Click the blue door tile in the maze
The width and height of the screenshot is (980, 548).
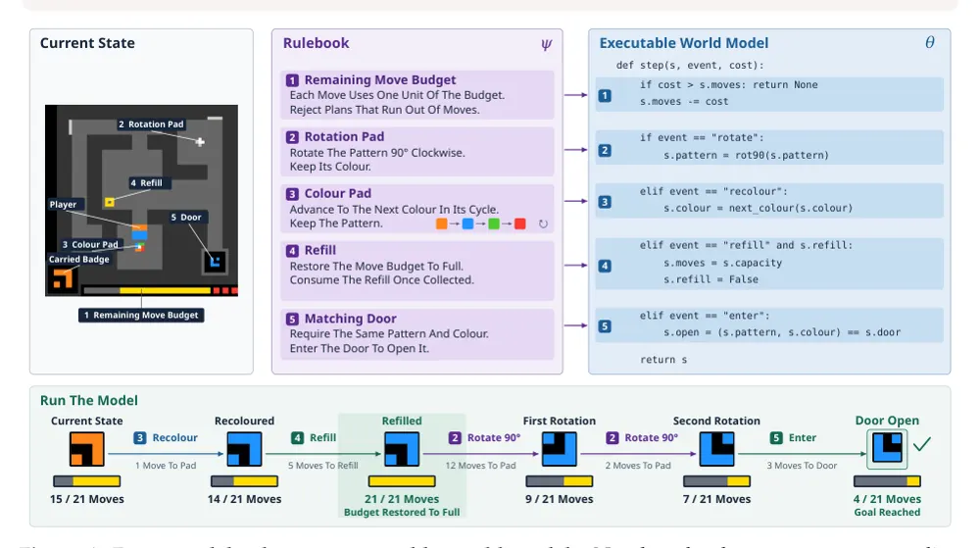(215, 261)
